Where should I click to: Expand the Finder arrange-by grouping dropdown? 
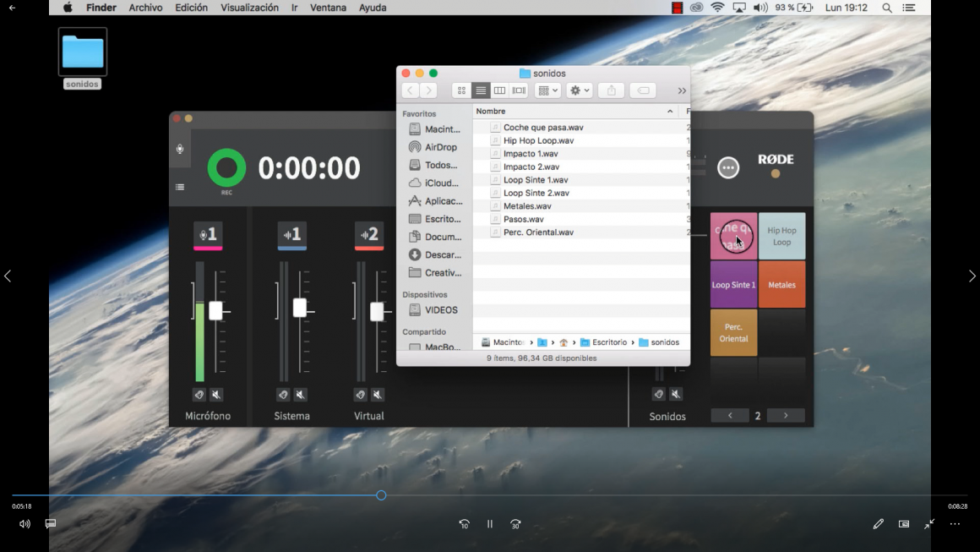[x=547, y=90]
